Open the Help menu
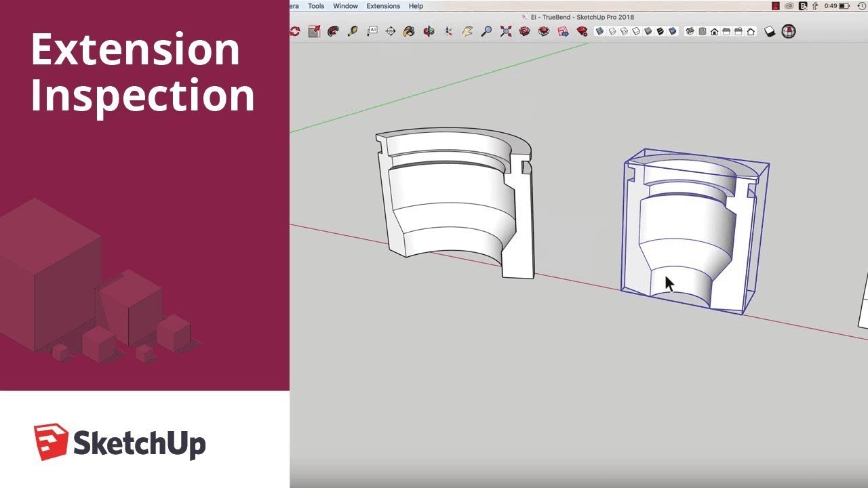This screenshot has width=868, height=488. pyautogui.click(x=416, y=6)
